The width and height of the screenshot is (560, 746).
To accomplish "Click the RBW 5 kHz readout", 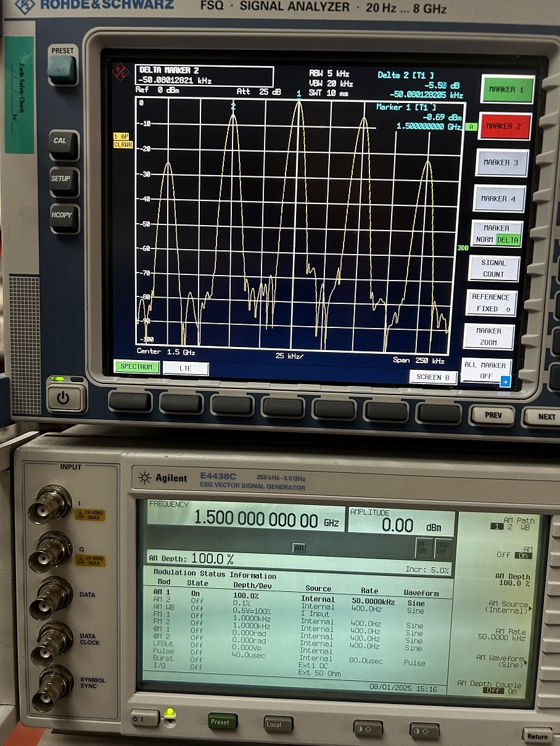I will click(x=329, y=74).
